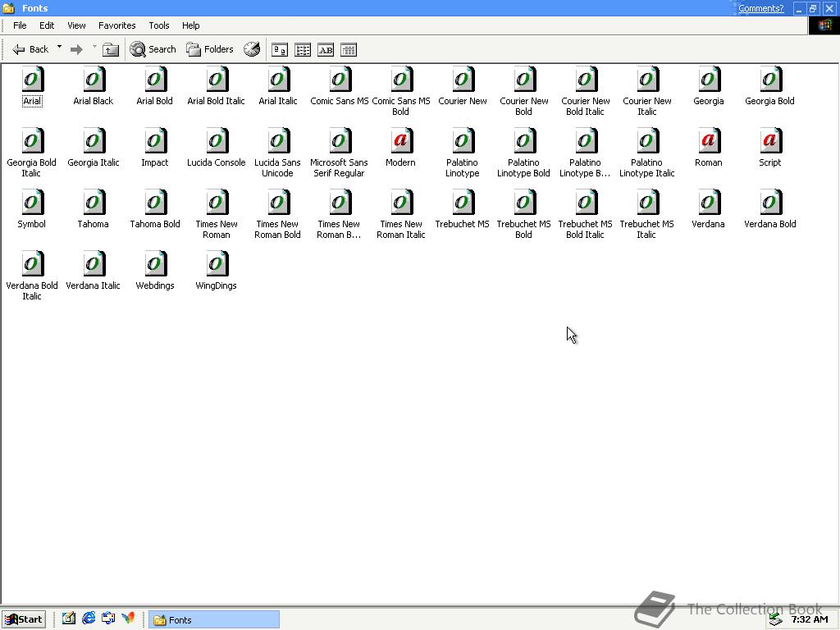The image size is (840, 630).
Task: Click the MSN butterfly quick launch icon
Action: pos(128,619)
